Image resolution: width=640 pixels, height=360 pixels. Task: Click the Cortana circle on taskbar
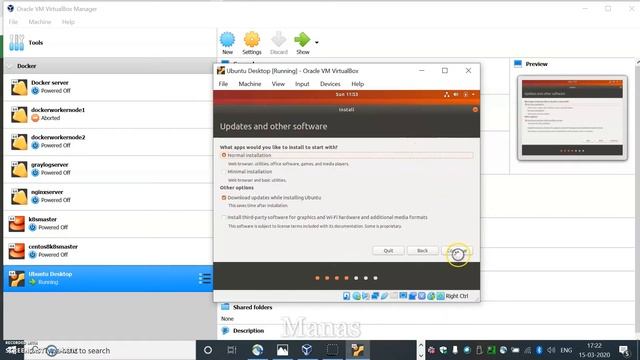[x=208, y=350]
